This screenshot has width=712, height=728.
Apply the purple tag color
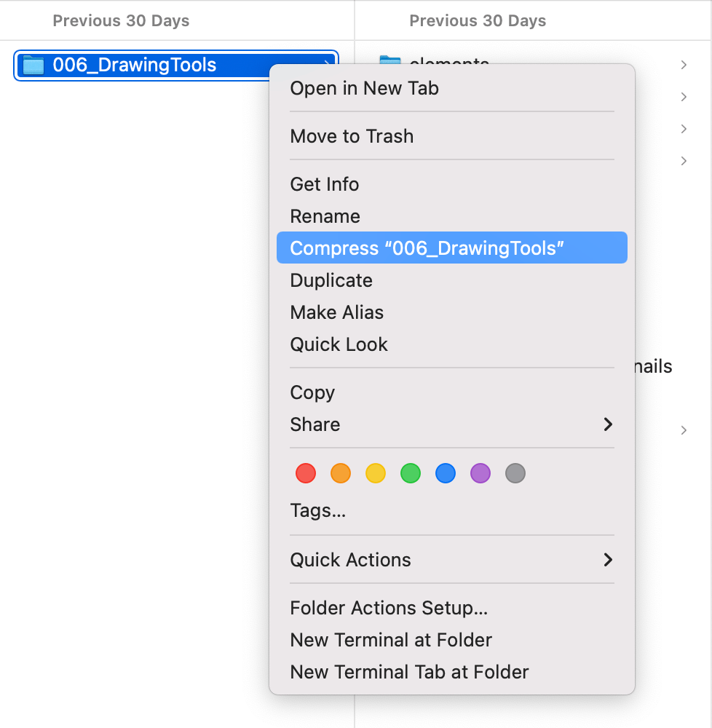coord(480,474)
